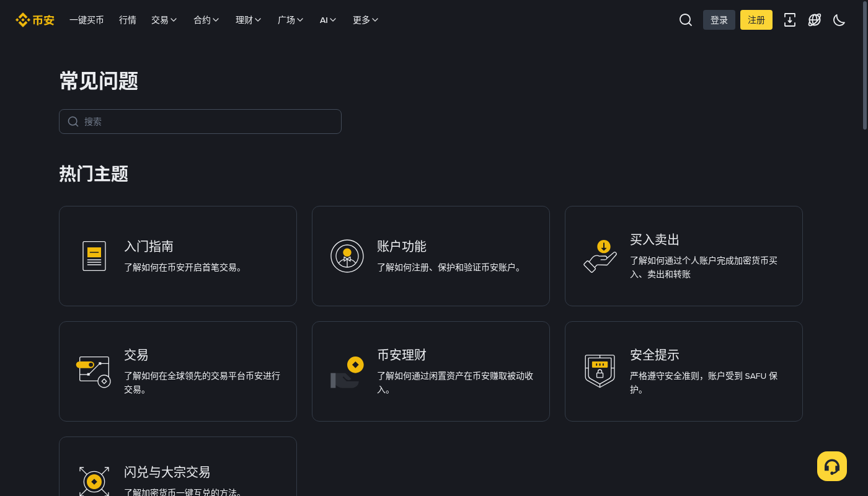Expand the 交易 dropdown menu
868x496 pixels.
(164, 20)
